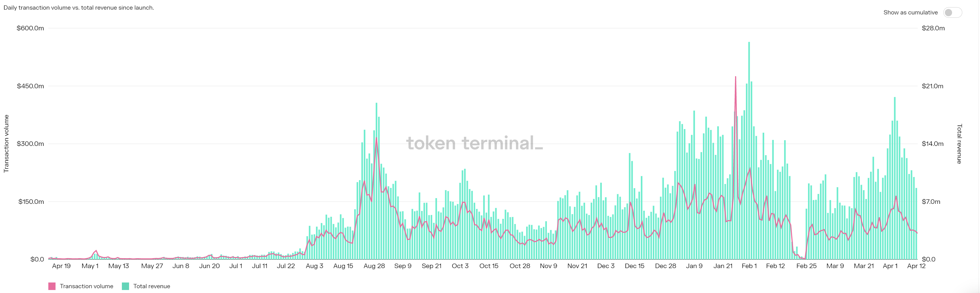Toggle the Show as cumulative switch

tap(952, 13)
